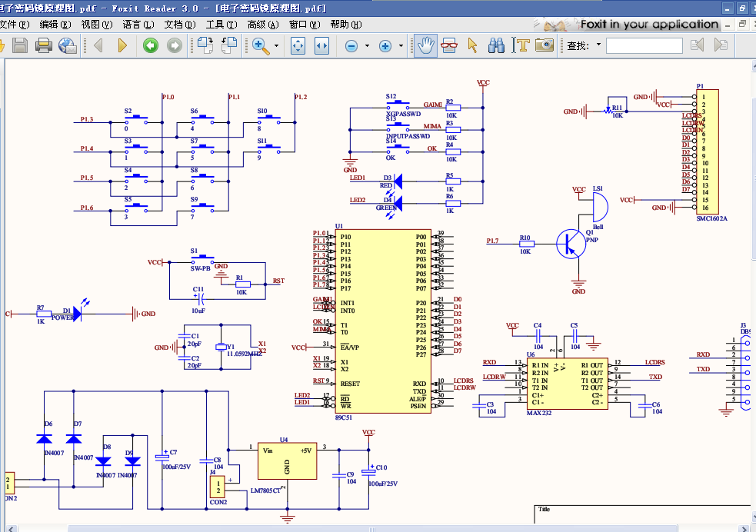Select the Typewriter text tool
This screenshot has height=532, width=756.
pyautogui.click(x=521, y=46)
